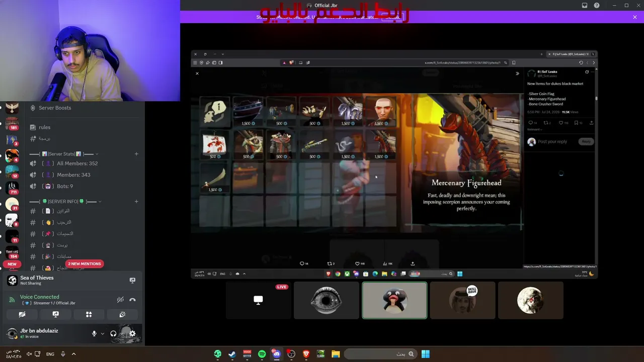Show hidden icons in the system tray

point(73,354)
